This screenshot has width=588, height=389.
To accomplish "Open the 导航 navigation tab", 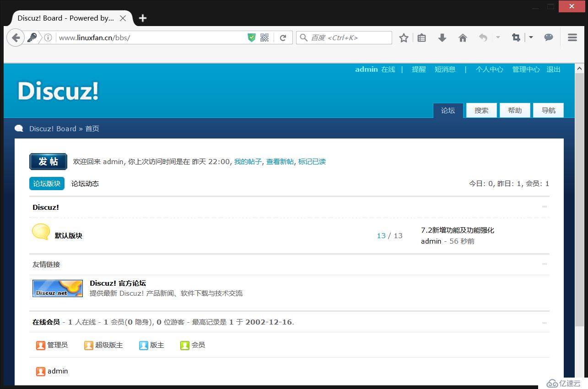I will click(x=548, y=110).
